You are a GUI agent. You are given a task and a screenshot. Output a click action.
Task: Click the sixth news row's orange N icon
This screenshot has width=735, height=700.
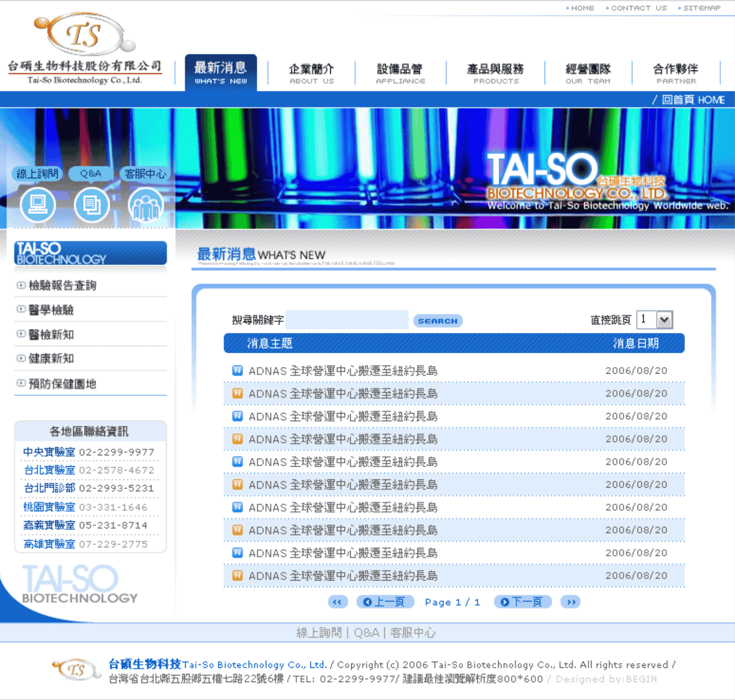(x=237, y=485)
